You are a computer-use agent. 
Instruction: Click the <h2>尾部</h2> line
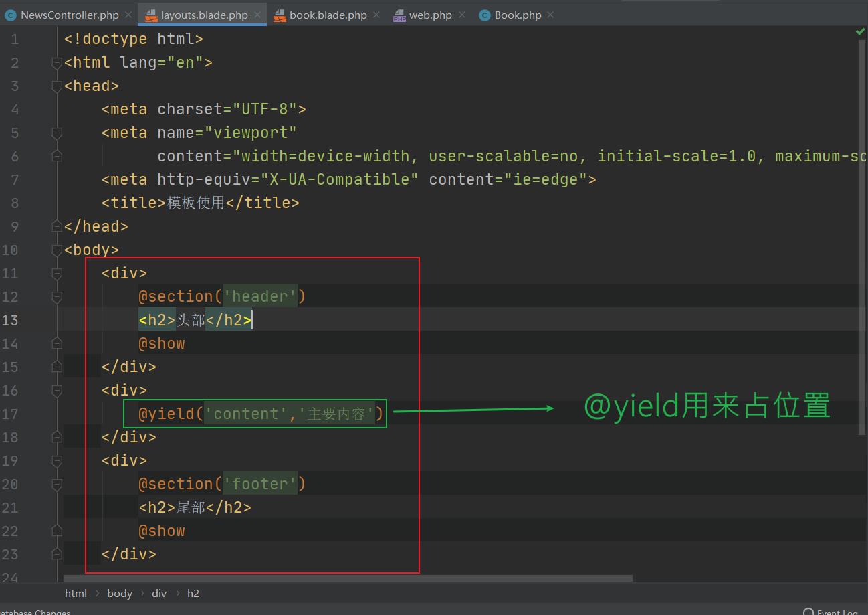pyautogui.click(x=195, y=507)
